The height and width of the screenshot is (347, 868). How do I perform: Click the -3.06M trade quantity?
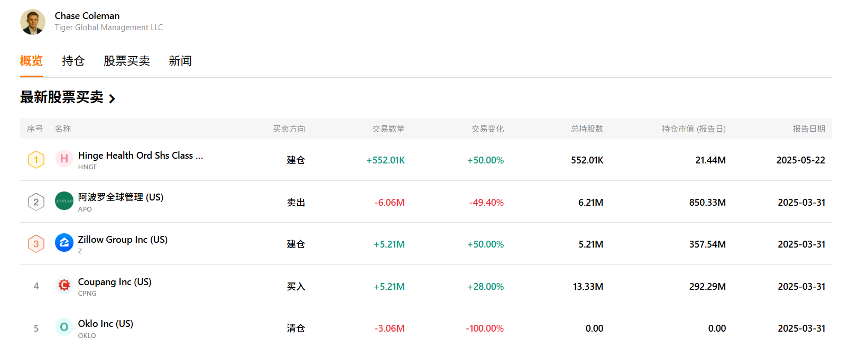(390, 328)
